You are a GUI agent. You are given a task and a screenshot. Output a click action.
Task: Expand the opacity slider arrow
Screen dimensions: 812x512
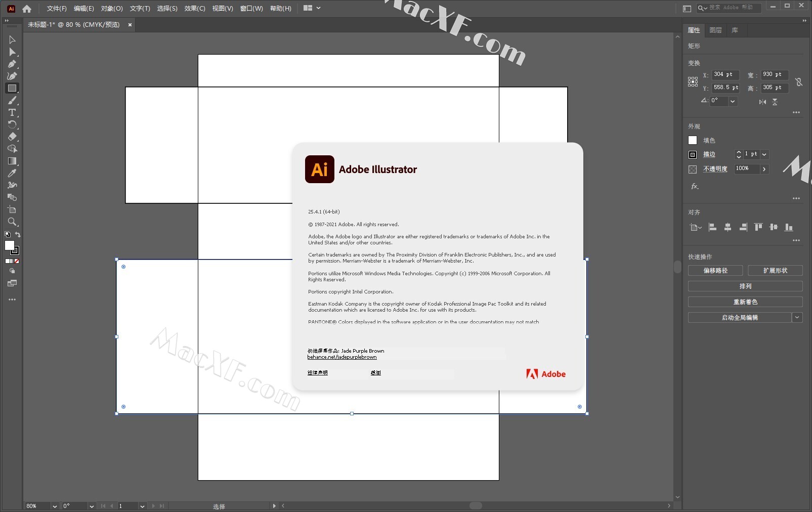click(764, 169)
